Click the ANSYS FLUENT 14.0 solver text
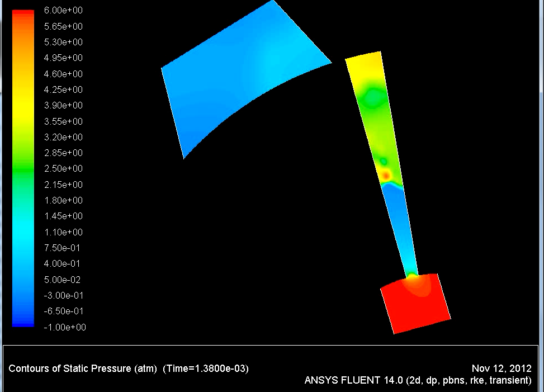Image resolution: width=544 pixels, height=392 pixels. click(x=417, y=380)
